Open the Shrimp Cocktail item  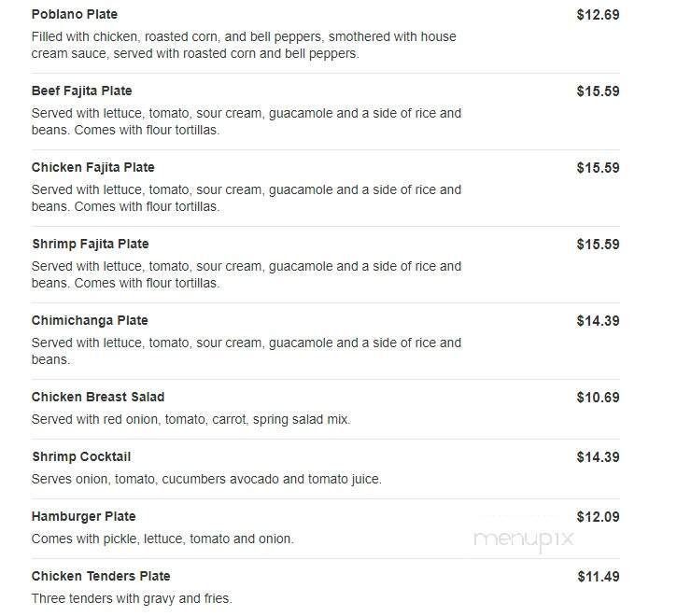[81, 456]
